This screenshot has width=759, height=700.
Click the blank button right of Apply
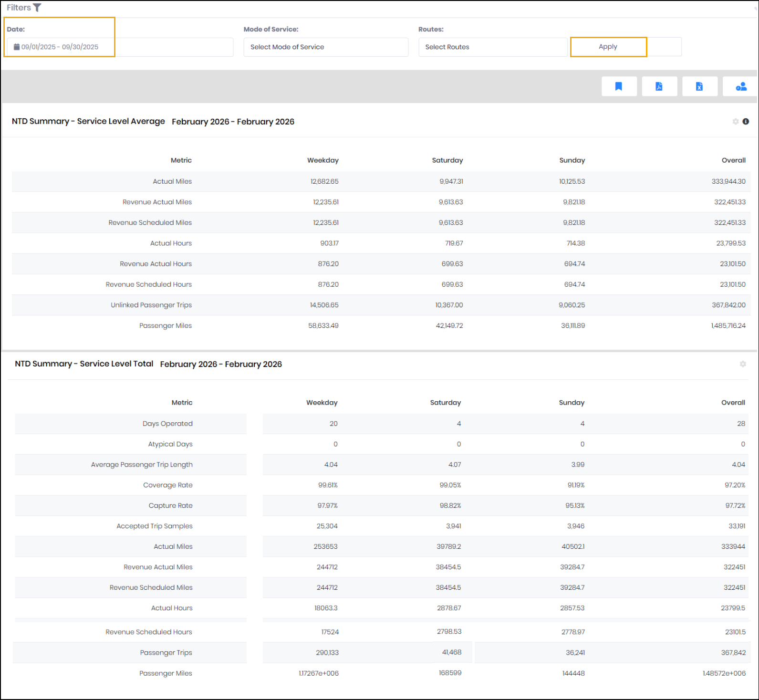click(664, 47)
